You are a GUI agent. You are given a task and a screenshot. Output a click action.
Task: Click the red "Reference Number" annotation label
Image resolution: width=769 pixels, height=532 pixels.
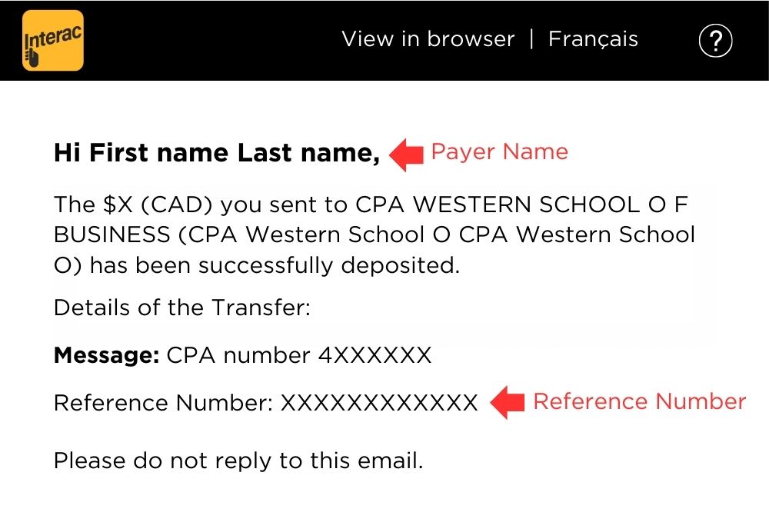[x=639, y=401]
